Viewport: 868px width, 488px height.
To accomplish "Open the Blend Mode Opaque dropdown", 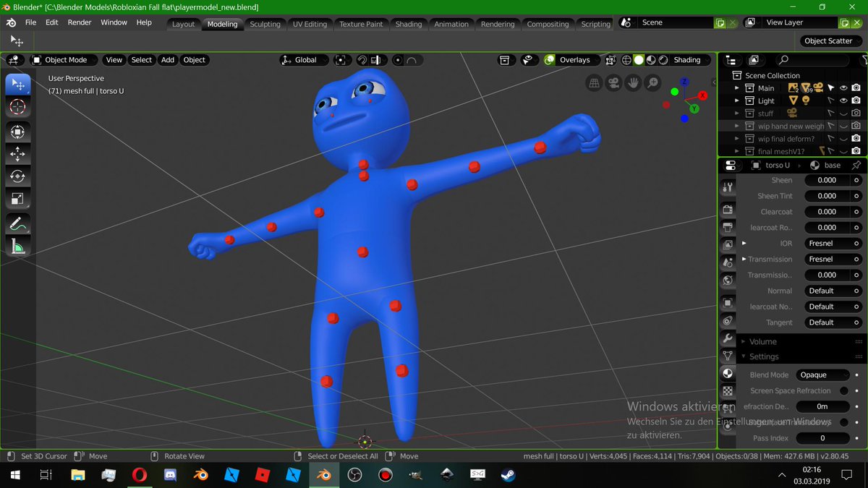I will 823,375.
